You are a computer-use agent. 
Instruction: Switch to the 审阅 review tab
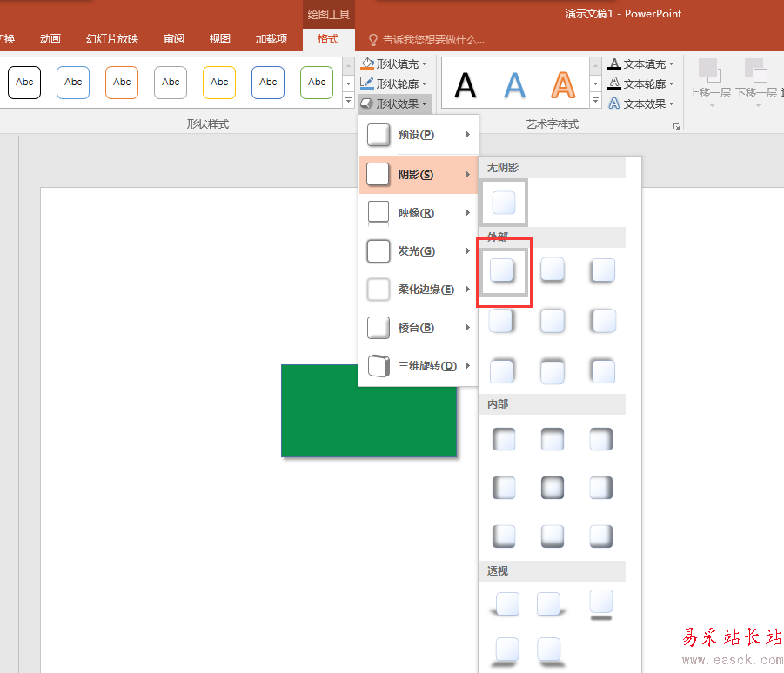pos(174,39)
